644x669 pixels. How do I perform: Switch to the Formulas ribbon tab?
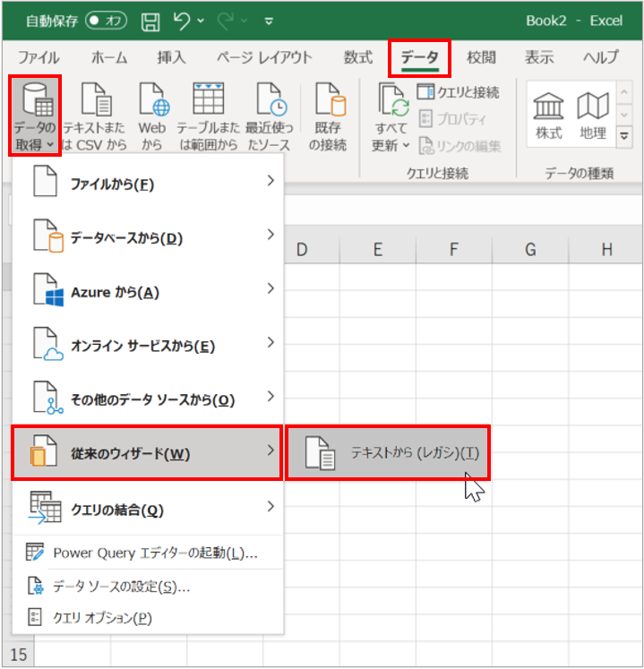[357, 57]
